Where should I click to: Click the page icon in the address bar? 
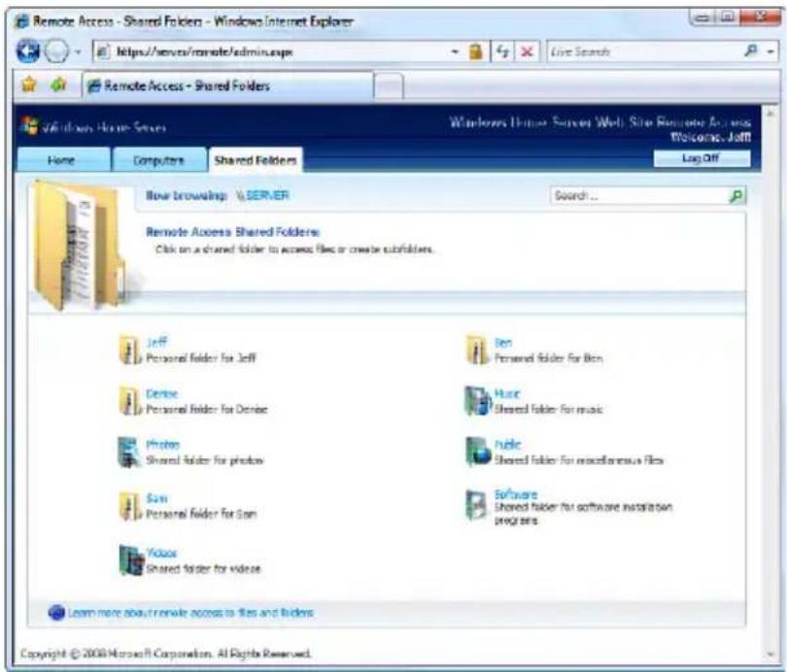[x=103, y=51]
